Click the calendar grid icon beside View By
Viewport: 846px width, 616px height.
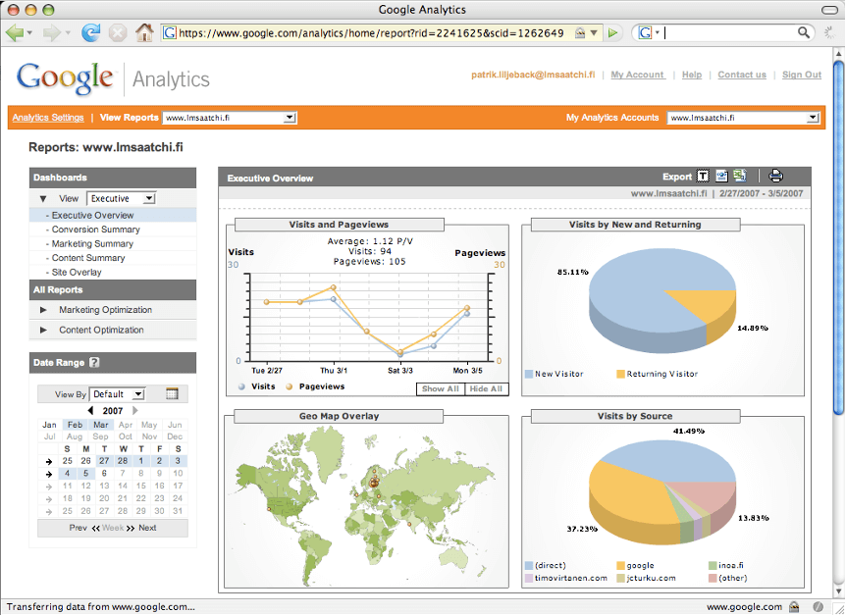(x=172, y=393)
